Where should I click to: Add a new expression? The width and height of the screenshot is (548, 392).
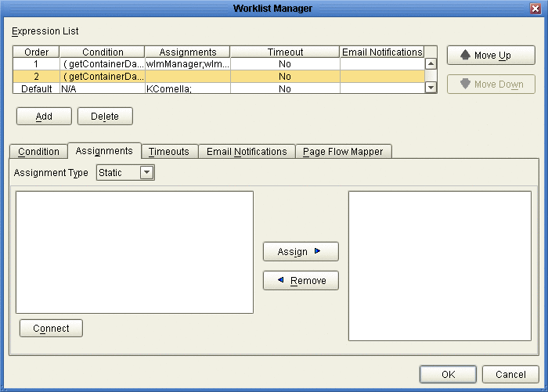click(x=44, y=116)
